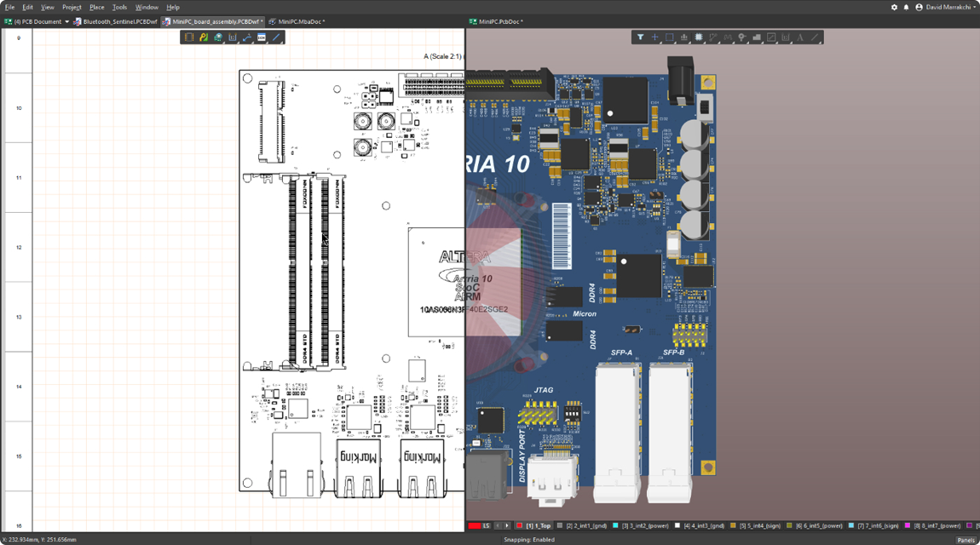The image size is (980, 545).
Task: Click the red current layer color swatch beside LS
Action: [x=475, y=525]
